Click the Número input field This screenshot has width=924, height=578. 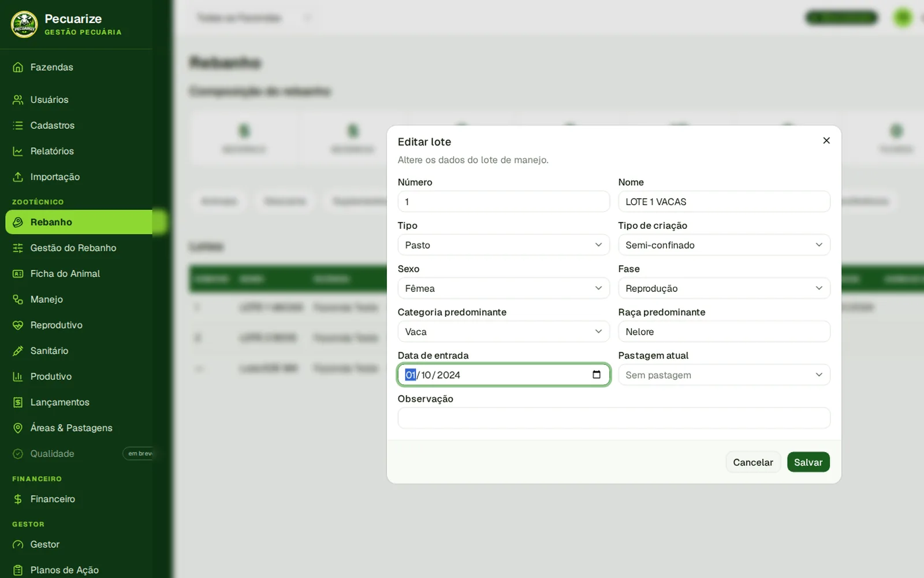point(504,202)
